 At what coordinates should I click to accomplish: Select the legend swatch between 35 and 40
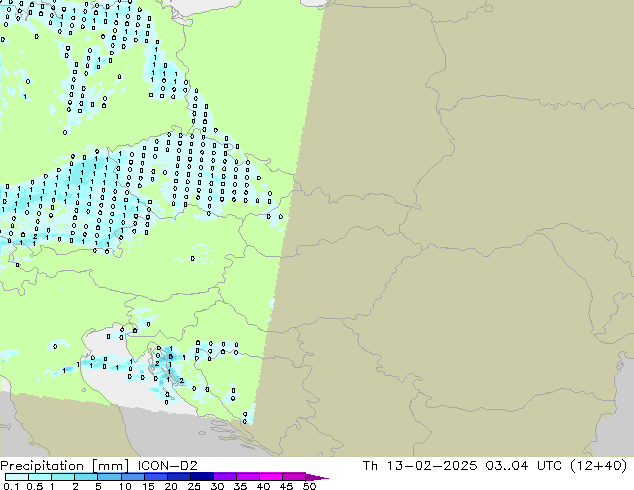tap(247, 477)
